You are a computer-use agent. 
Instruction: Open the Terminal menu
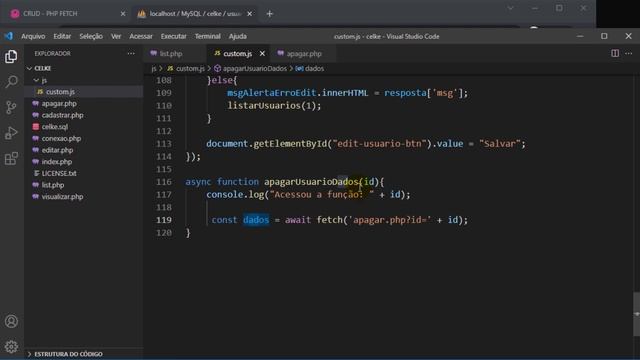[x=207, y=36]
